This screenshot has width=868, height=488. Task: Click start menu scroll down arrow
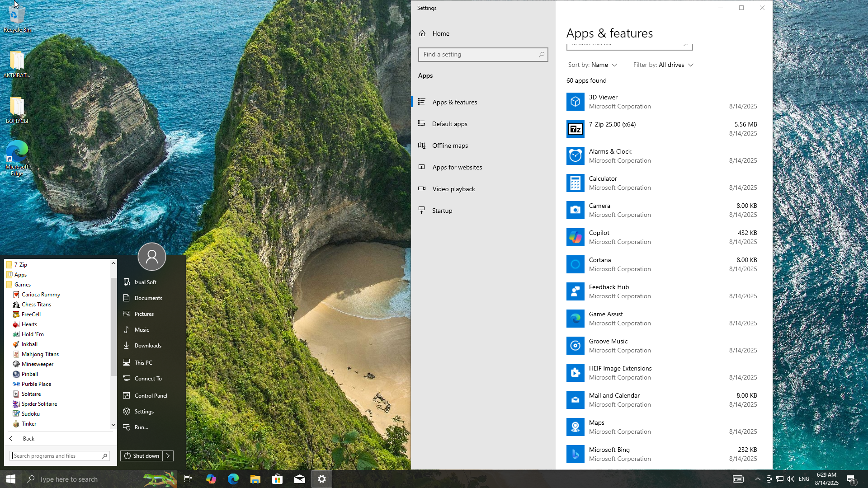click(x=113, y=425)
